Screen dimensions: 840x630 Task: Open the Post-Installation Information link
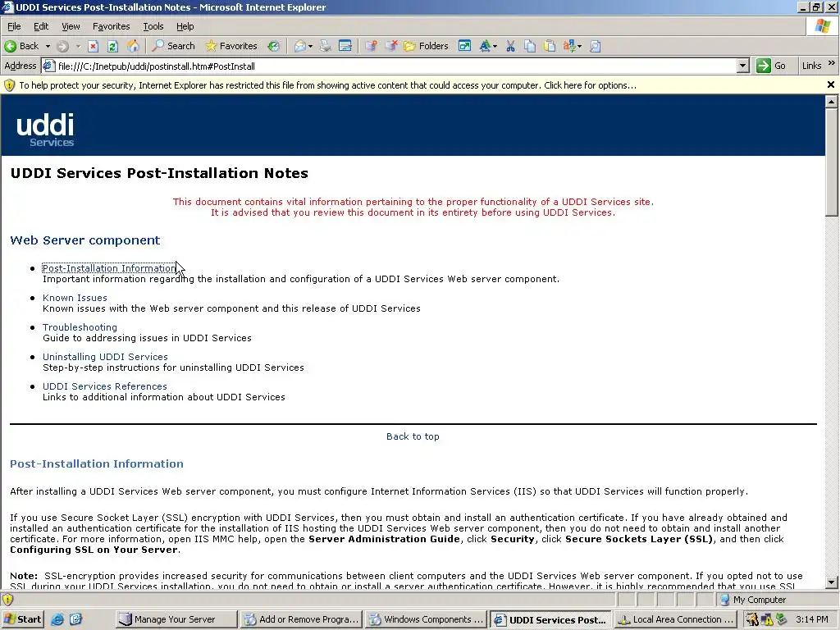pos(109,268)
